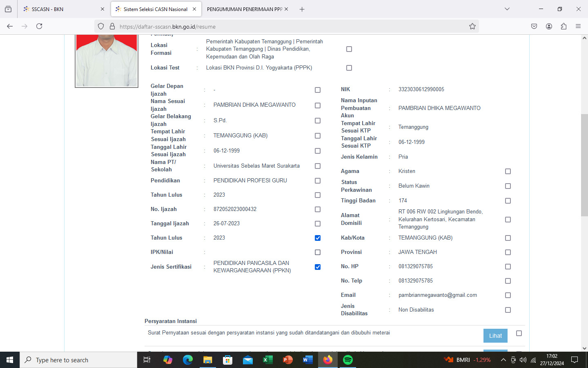
Task: Open File Explorer from the taskbar
Action: click(x=208, y=360)
